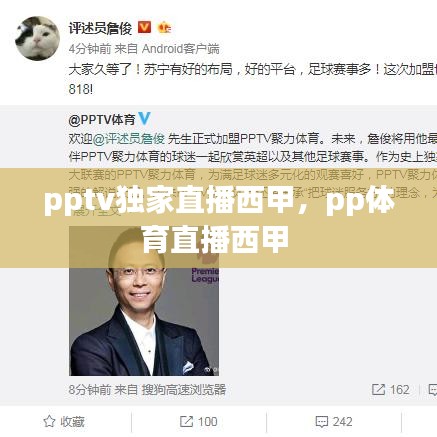Click the repost icon beside 162

[378, 390]
